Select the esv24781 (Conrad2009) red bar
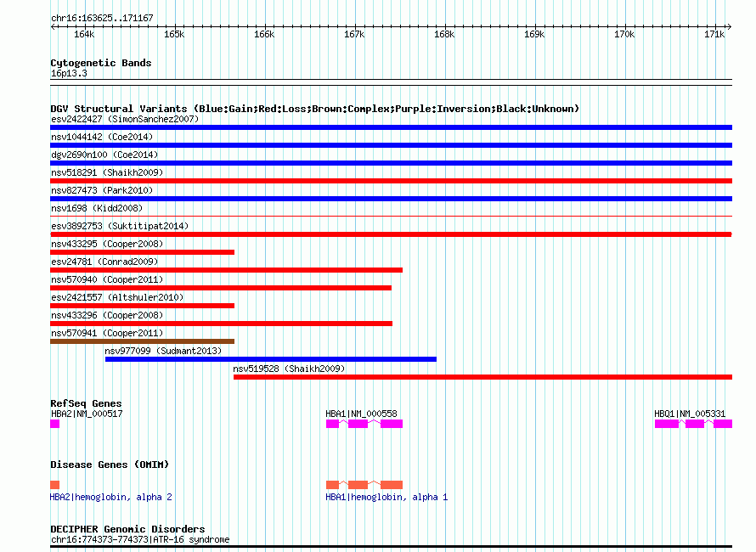756x552 pixels. [x=226, y=270]
